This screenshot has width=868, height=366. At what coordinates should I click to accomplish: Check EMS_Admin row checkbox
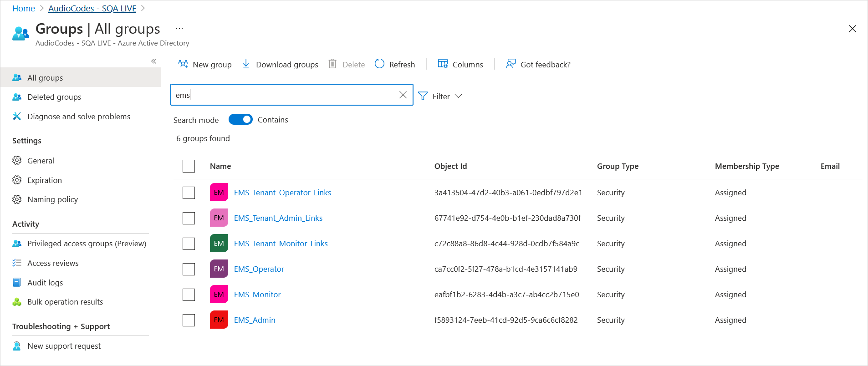(189, 320)
